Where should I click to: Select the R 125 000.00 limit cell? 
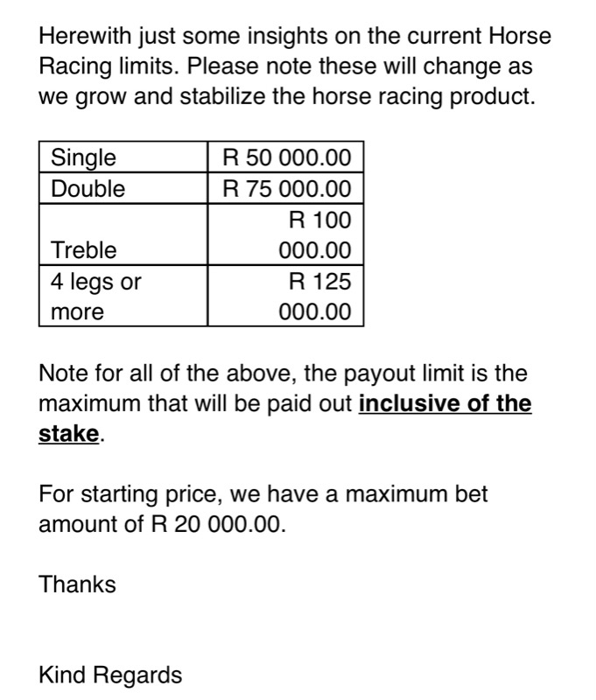(286, 297)
